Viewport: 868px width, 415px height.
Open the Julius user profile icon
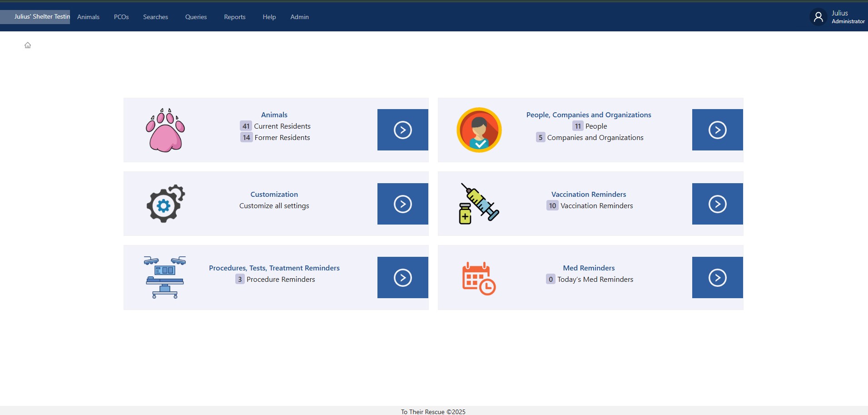tap(818, 17)
